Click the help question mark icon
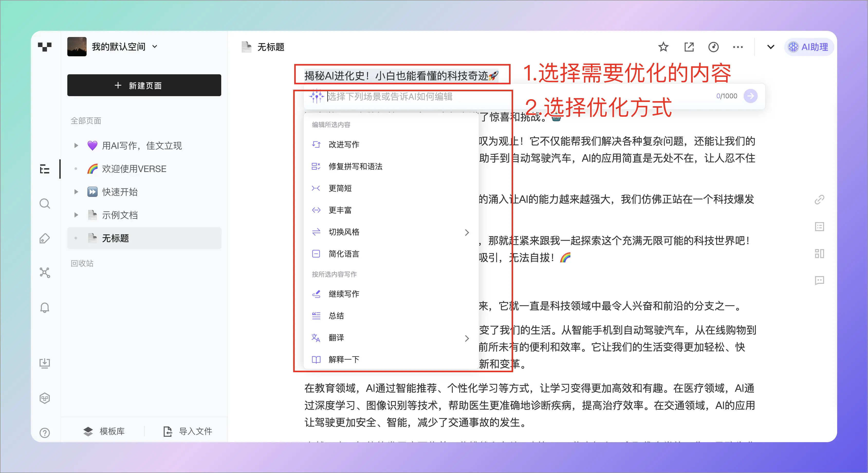 (44, 433)
